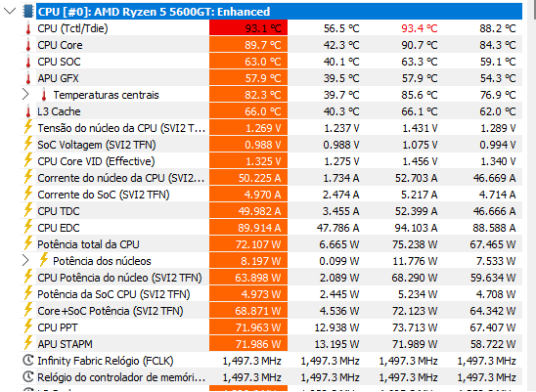Click lightning icon beside CPU PPT
The image size is (536, 392).
point(28,327)
